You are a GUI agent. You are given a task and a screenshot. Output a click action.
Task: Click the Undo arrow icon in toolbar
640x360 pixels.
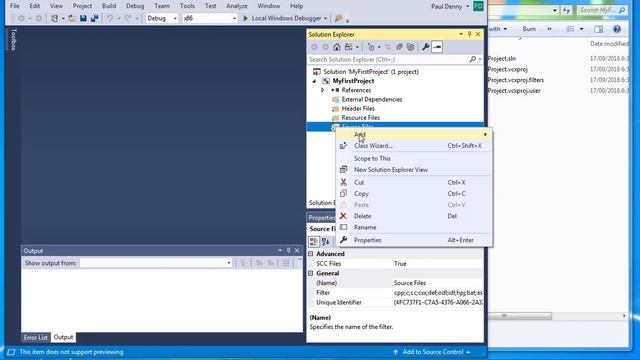pos(110,18)
